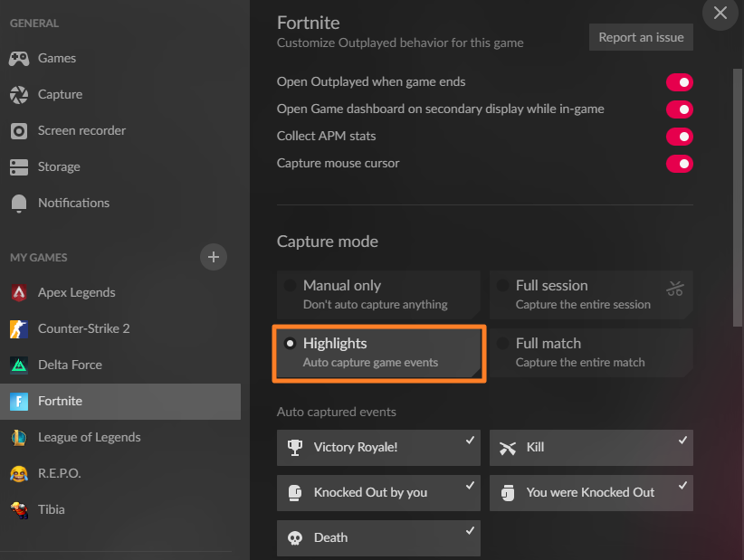Uncheck Knocked Out by you event
Image resolution: width=744 pixels, height=560 pixels.
click(x=378, y=493)
